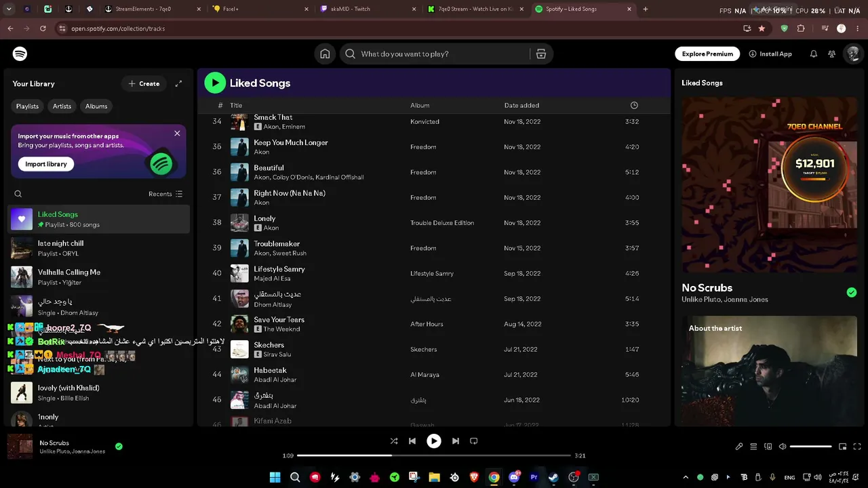Open lovely (with Khalid) single
This screenshot has height=488, width=868.
click(x=99, y=392)
